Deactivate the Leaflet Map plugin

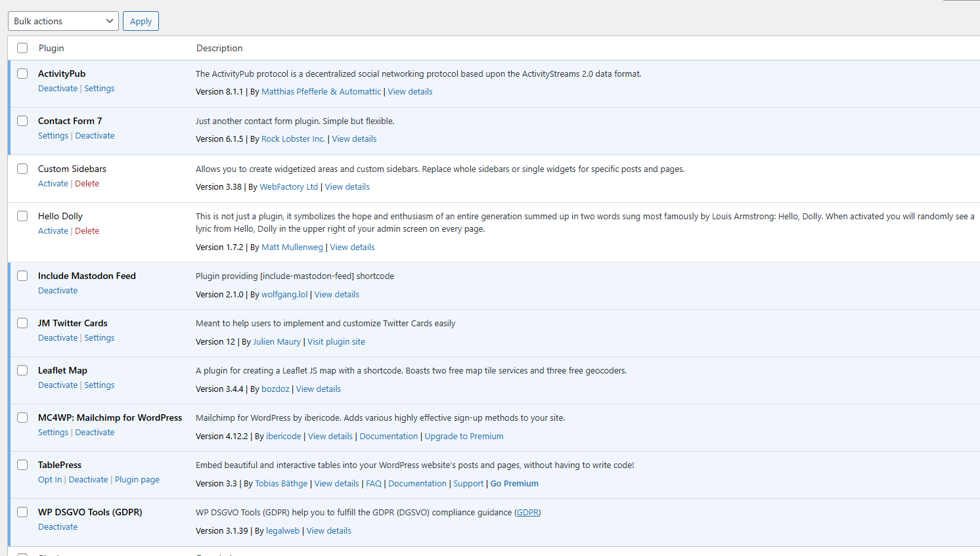pos(58,385)
